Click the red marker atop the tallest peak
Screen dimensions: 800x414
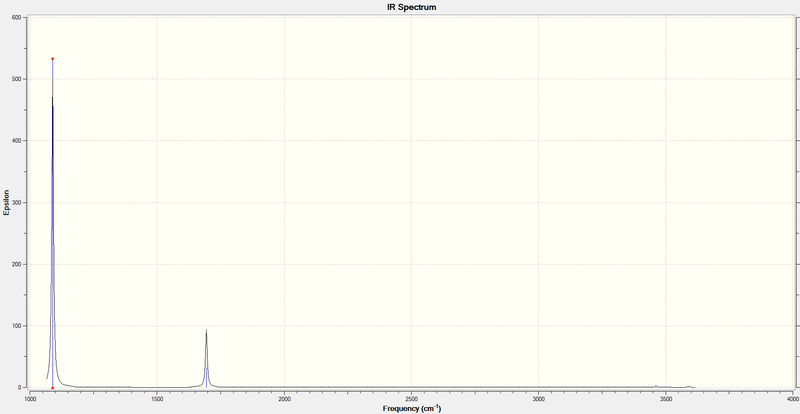click(x=53, y=59)
